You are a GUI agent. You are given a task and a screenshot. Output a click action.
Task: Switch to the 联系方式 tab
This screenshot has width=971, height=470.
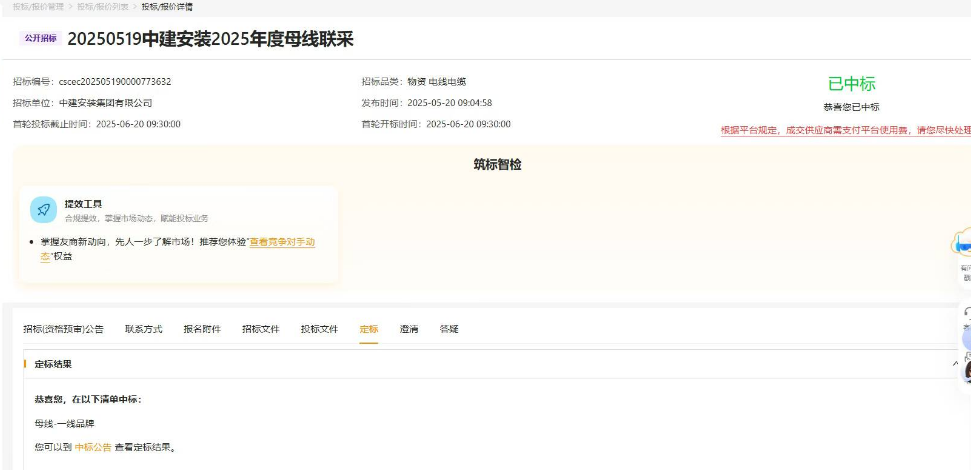(x=143, y=329)
